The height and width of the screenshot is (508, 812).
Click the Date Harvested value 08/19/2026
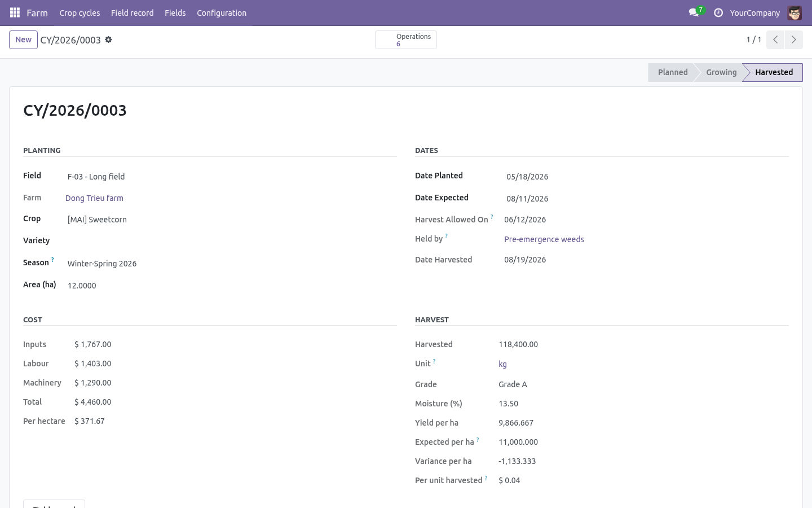pos(525,260)
